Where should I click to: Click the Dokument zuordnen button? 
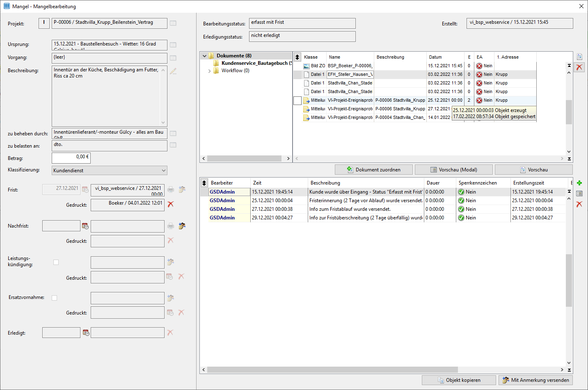point(374,170)
